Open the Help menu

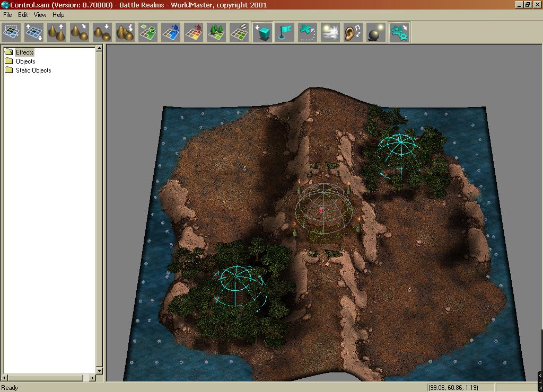pyautogui.click(x=58, y=14)
